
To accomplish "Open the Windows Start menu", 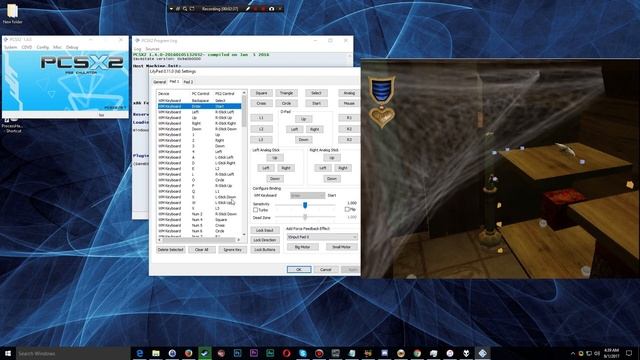I will tap(8, 353).
